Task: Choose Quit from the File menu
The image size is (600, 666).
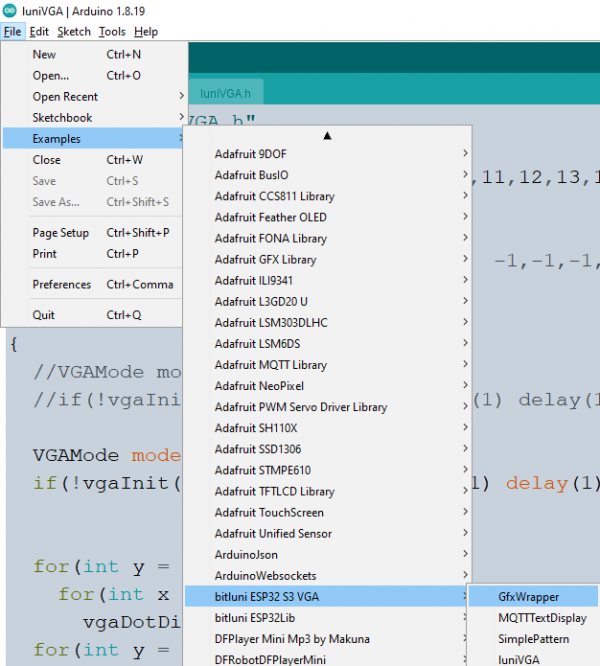Action: click(44, 315)
